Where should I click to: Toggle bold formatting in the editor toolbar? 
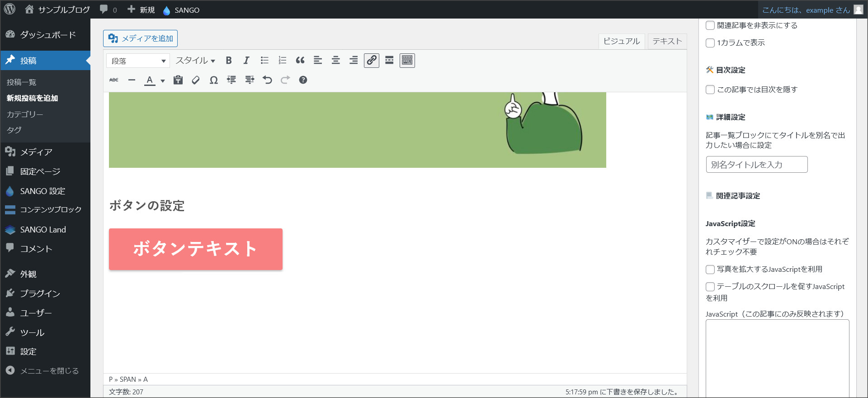[x=229, y=61]
